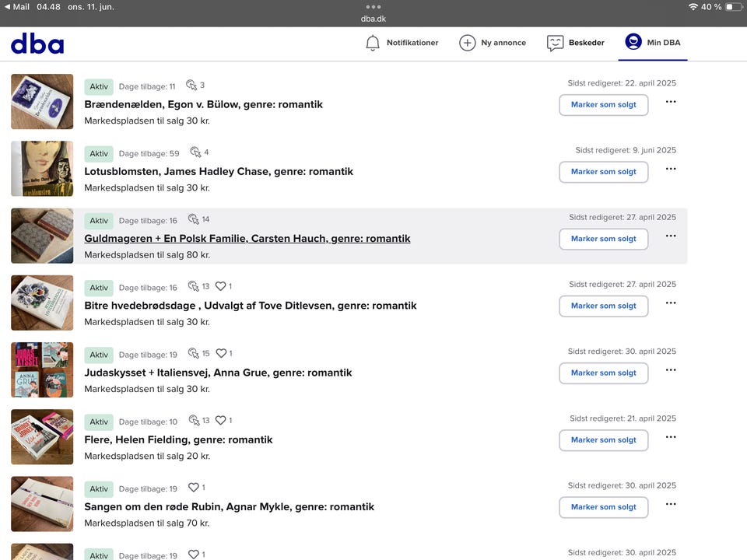747x560 pixels.
Task: Click 'Sidst redigeret: 21. april 2025' text
Action: point(622,418)
